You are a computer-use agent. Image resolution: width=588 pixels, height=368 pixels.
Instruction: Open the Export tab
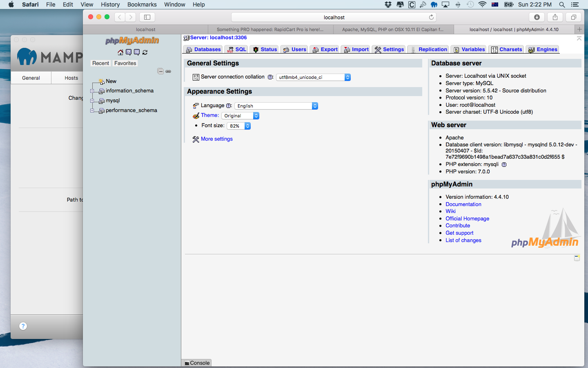tap(325, 49)
